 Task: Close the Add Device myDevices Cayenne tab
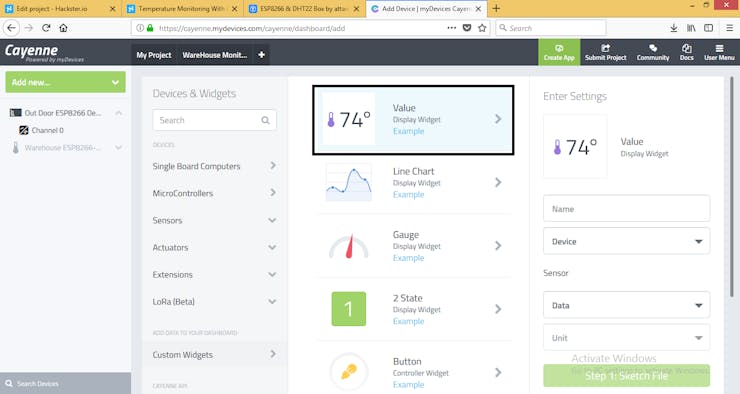coord(478,8)
